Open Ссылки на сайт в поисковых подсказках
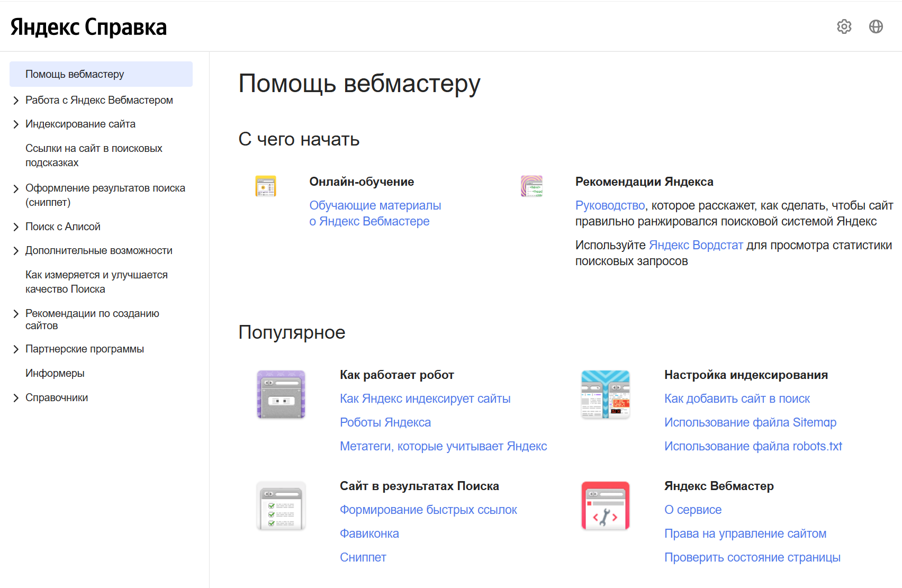The image size is (902, 588). pos(94,156)
